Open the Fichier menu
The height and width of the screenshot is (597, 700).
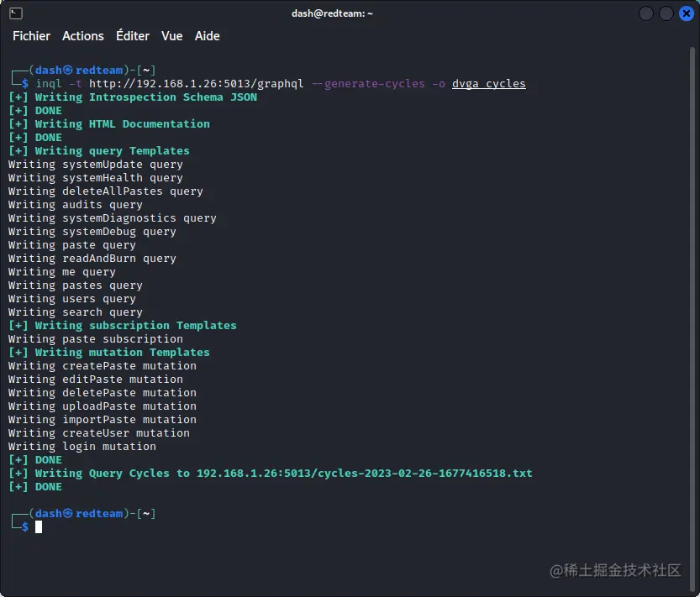tap(31, 36)
